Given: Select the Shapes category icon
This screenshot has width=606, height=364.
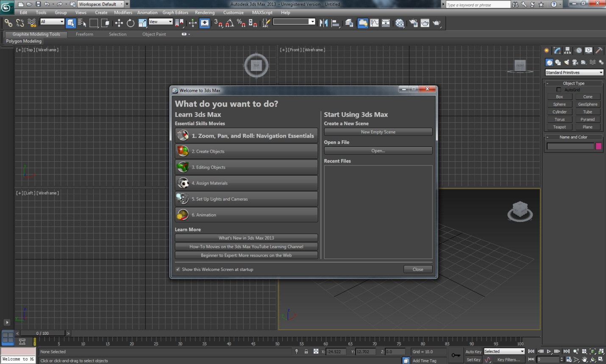Looking at the screenshot, I should coord(558,62).
